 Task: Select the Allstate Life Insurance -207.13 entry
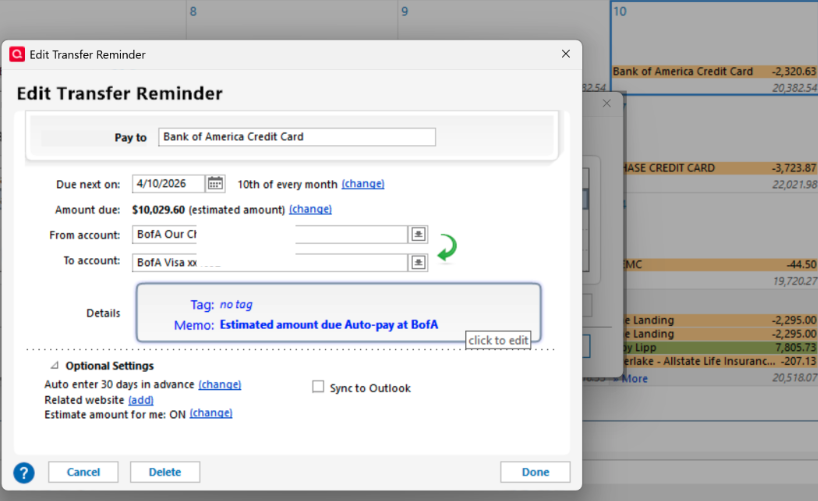tap(720, 361)
